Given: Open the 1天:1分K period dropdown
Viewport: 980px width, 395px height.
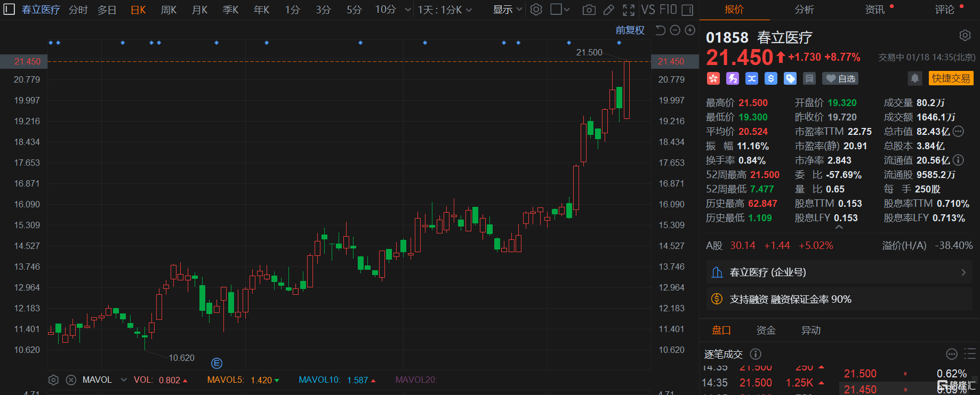Looking at the screenshot, I should coord(444,10).
